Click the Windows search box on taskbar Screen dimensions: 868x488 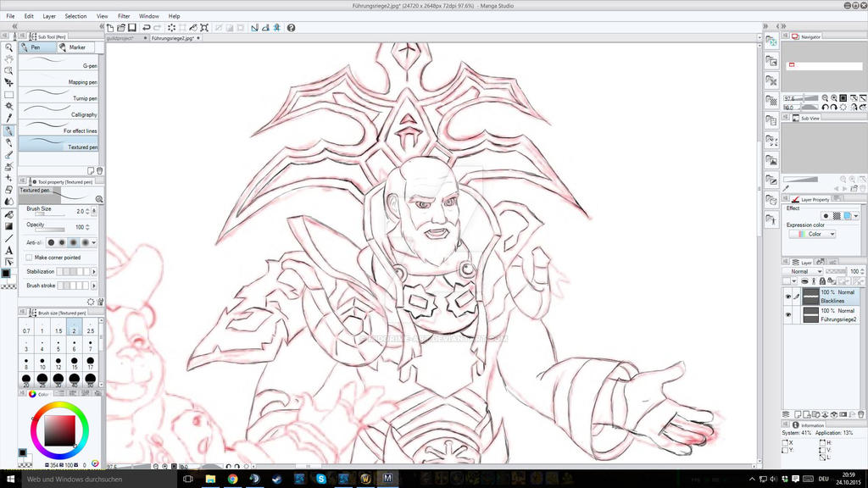click(94, 480)
